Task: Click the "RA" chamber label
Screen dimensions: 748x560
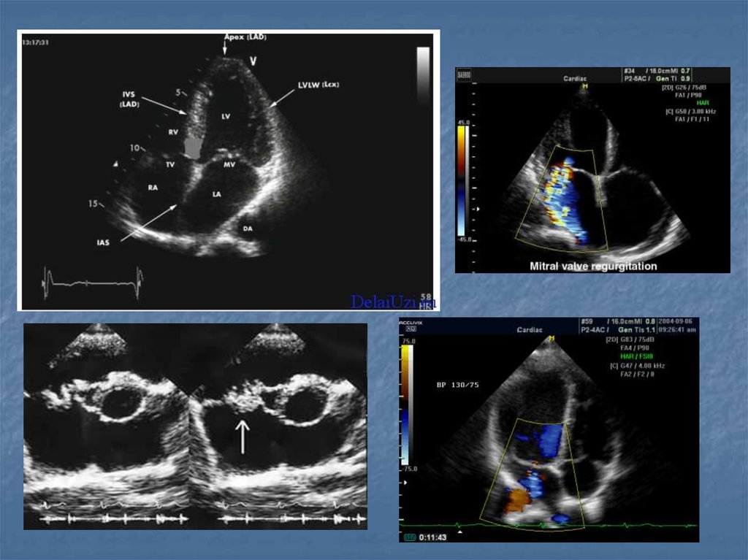Action: coord(153,188)
